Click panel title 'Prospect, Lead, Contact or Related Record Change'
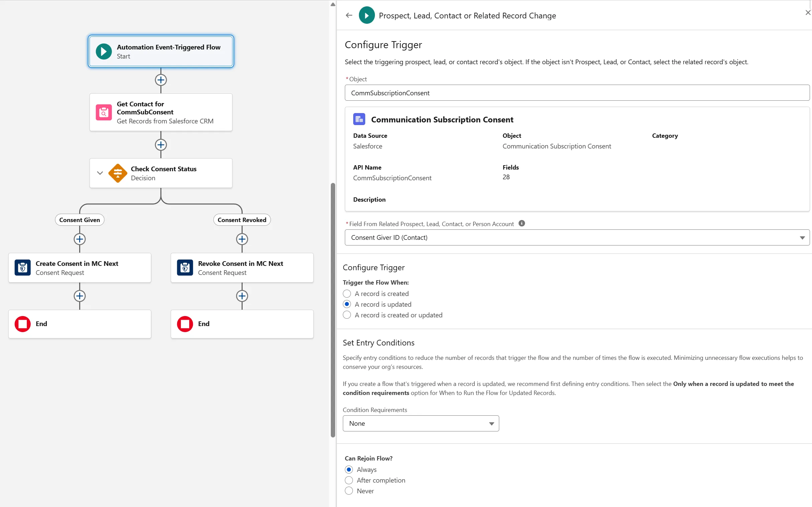The width and height of the screenshot is (812, 507). click(467, 15)
